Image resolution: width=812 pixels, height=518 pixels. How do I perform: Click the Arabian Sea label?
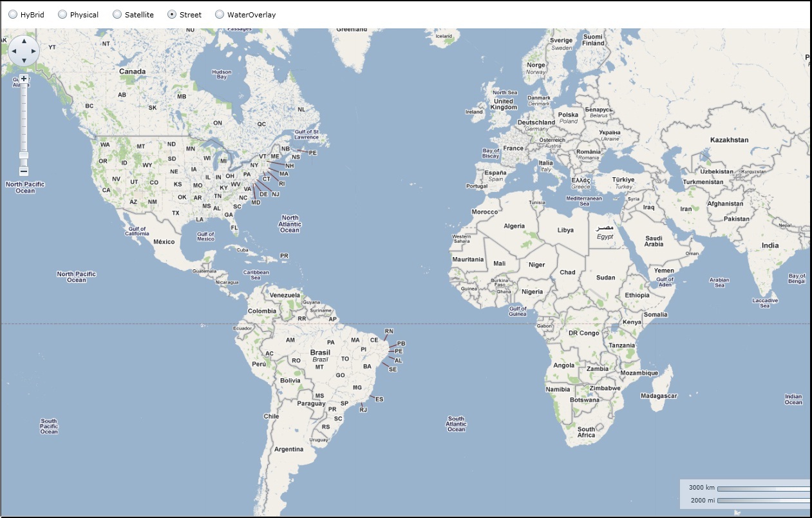719,283
